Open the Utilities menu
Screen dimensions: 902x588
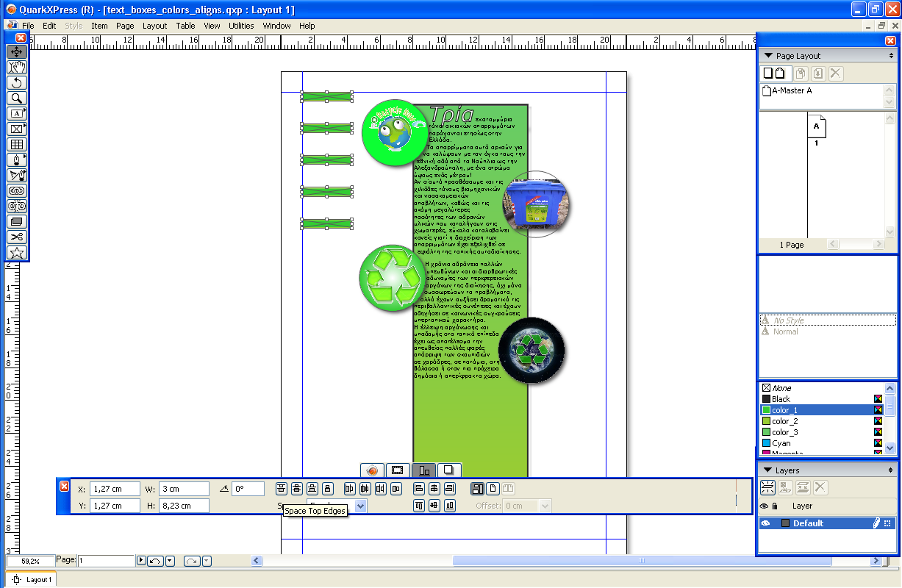coord(241,26)
